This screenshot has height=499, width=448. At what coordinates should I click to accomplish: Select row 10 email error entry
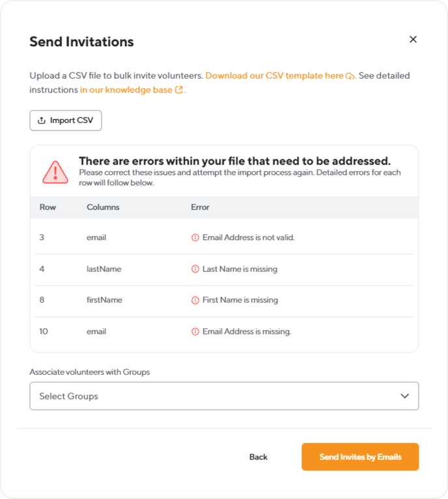tap(224, 332)
